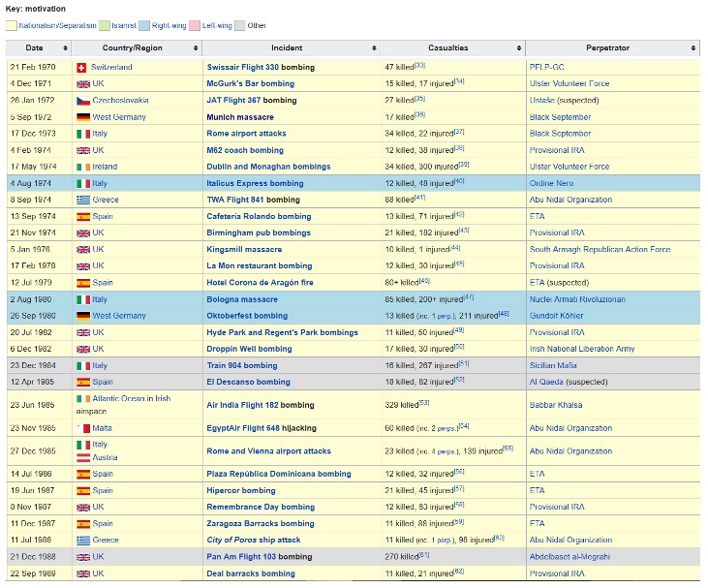Open Irish National Liberation Army link
Viewport: 708px width, 588px height.
(x=582, y=349)
